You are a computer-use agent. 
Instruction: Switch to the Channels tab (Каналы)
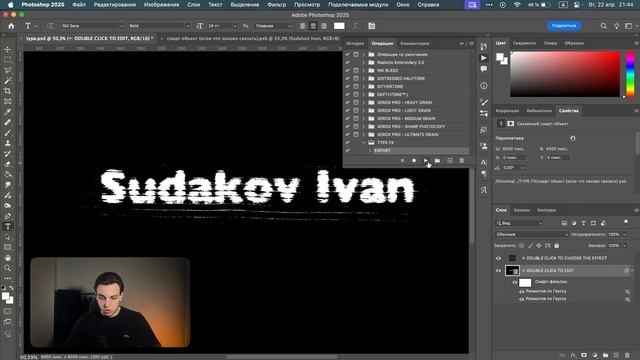coord(522,210)
